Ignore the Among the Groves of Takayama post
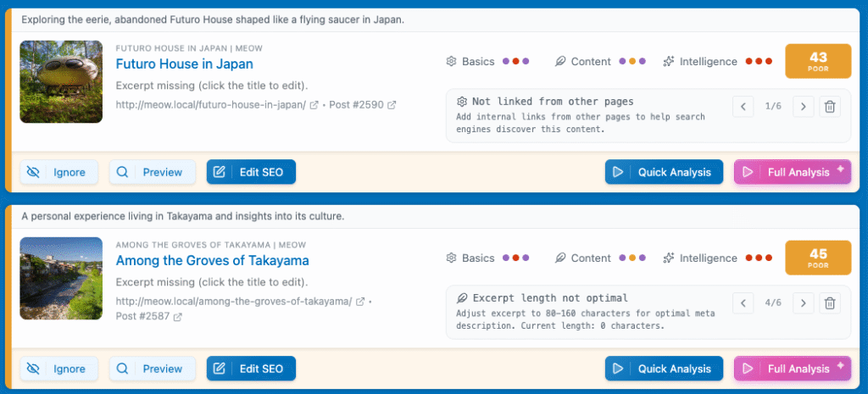 pyautogui.click(x=58, y=369)
